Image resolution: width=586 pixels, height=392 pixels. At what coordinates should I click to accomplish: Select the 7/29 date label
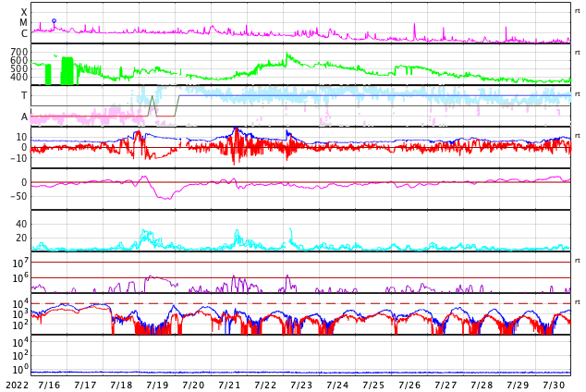coord(518,385)
